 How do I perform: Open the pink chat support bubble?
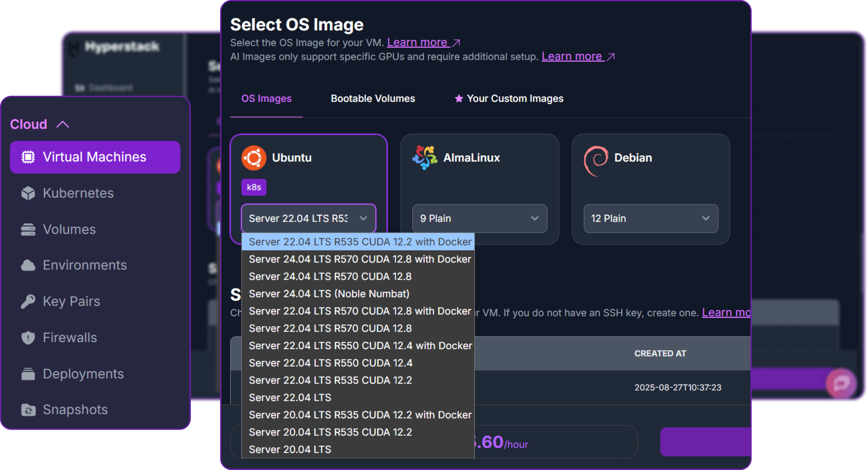pos(840,383)
